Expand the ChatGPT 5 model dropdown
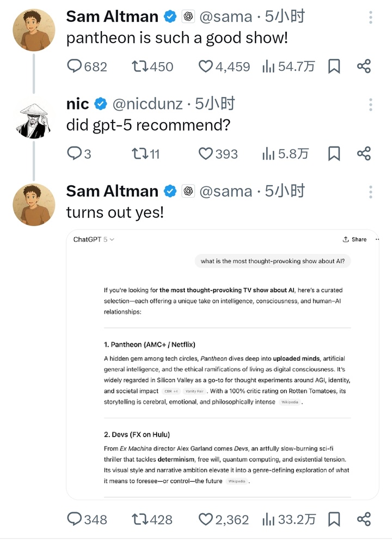Screen dimensions: 392x540 pyautogui.click(x=94, y=239)
